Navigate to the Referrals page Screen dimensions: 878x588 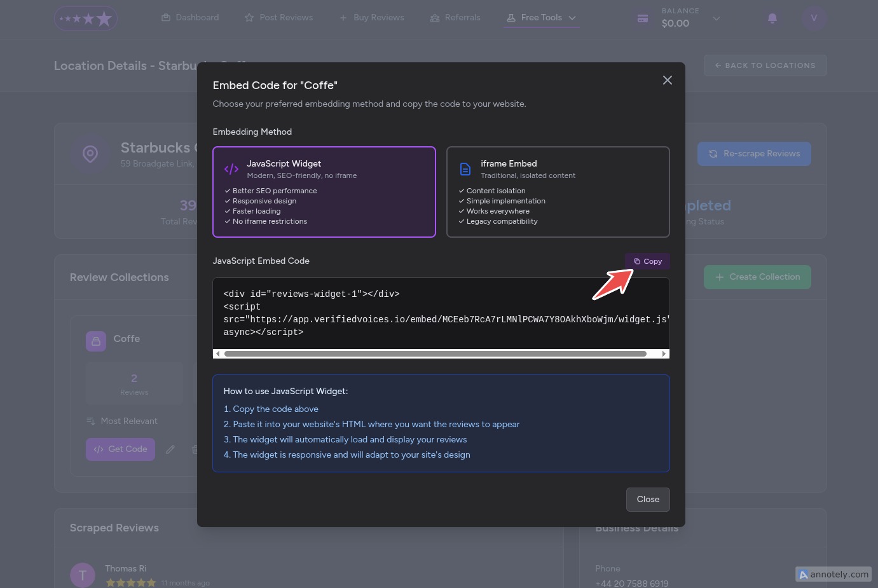tap(455, 18)
